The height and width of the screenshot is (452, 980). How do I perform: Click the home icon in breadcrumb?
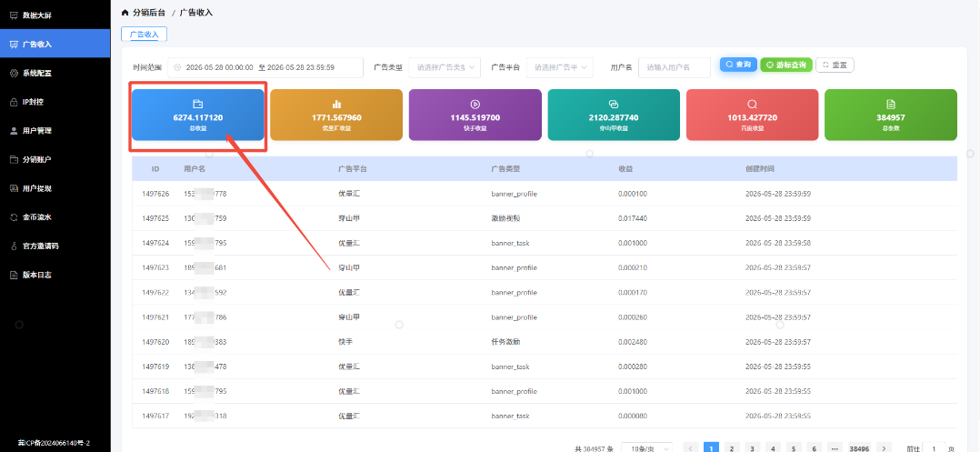(125, 12)
